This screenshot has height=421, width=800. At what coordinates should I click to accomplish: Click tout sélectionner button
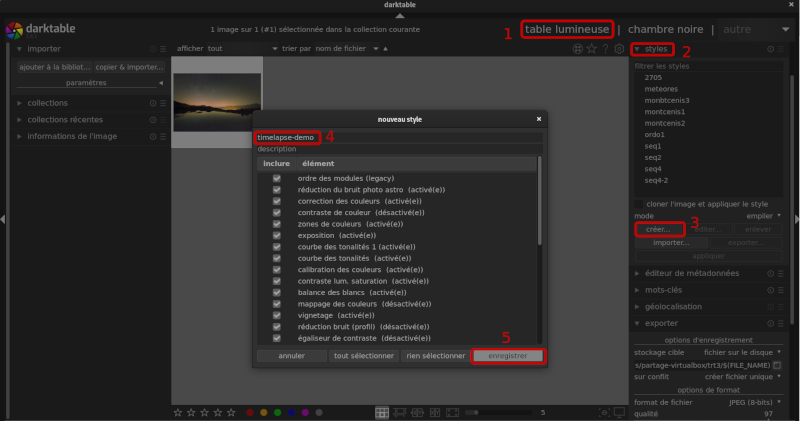tap(364, 356)
